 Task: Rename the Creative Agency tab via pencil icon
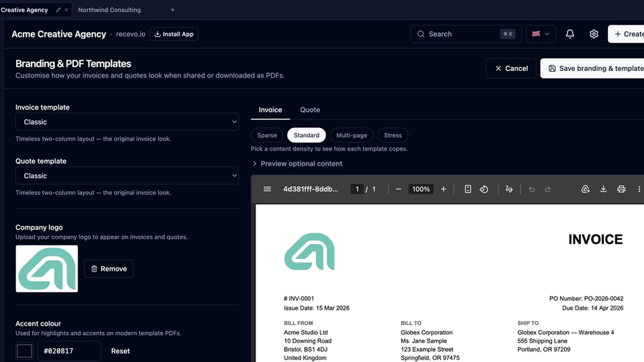[58, 10]
